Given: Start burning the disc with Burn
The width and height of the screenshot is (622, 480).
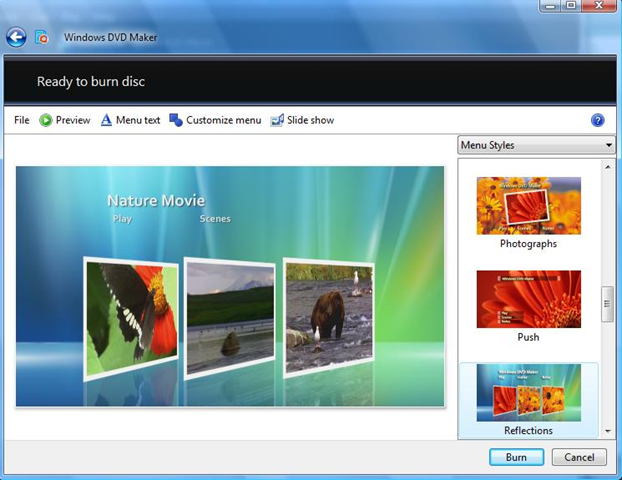Looking at the screenshot, I should click(x=516, y=457).
